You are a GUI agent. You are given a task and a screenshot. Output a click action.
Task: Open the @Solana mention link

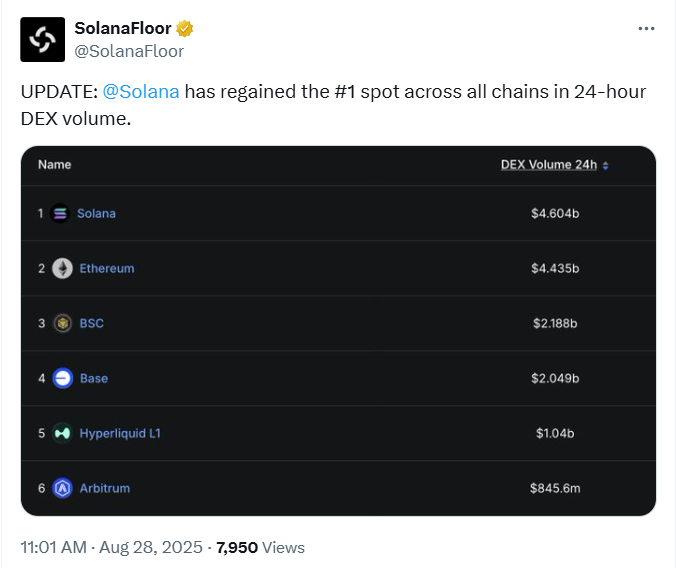141,92
